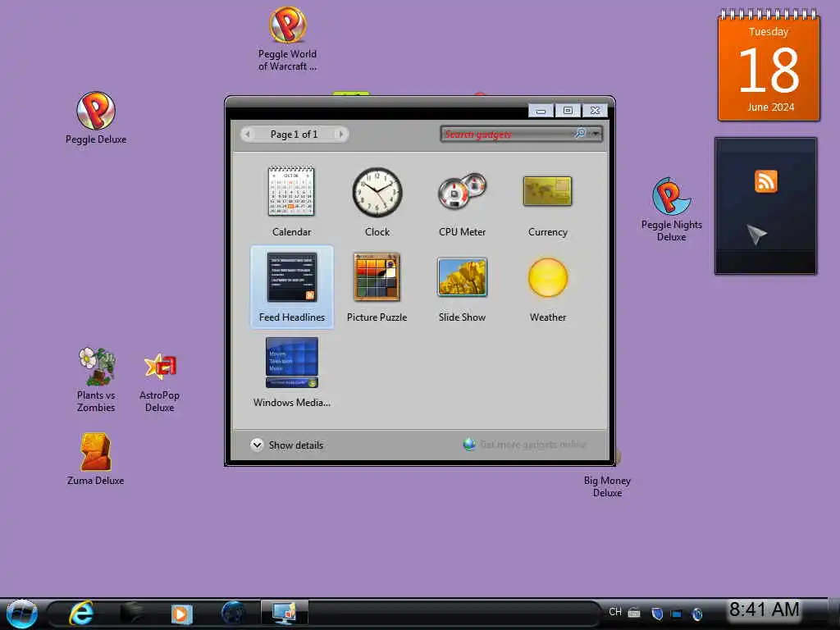This screenshot has width=840, height=630.
Task: Open the search options dropdown arrow
Action: point(596,134)
